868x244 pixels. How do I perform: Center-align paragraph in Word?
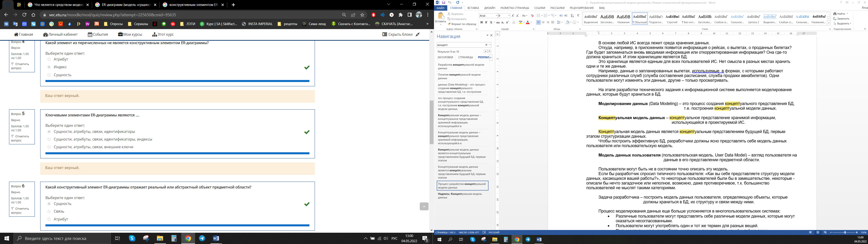coord(543,22)
